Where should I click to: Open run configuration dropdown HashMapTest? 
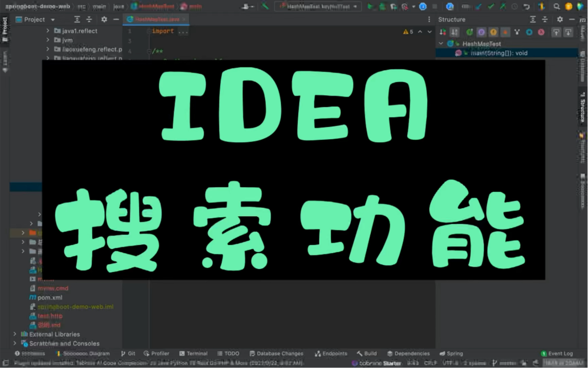[318, 6]
